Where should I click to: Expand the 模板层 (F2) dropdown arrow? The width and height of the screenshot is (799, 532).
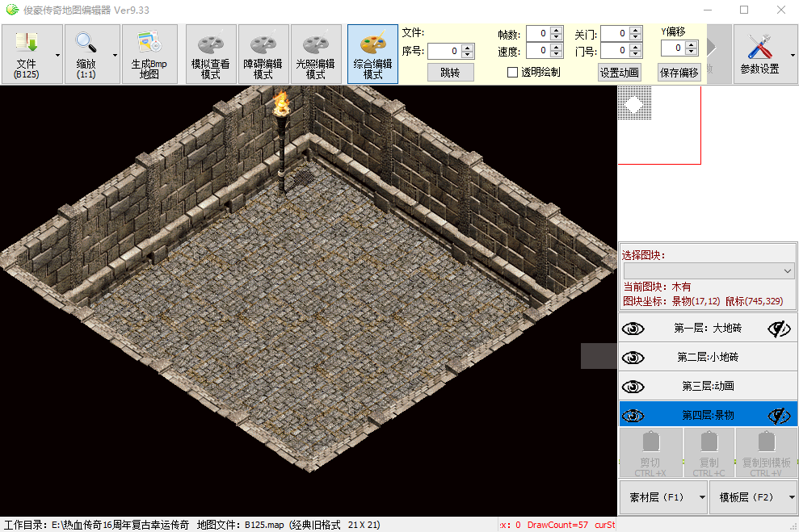pos(792,496)
